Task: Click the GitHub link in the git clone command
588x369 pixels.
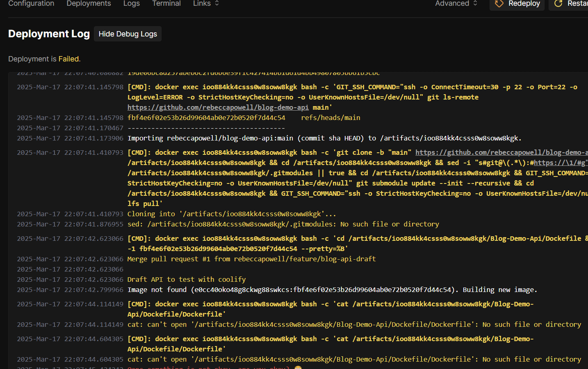Action: pyautogui.click(x=501, y=152)
